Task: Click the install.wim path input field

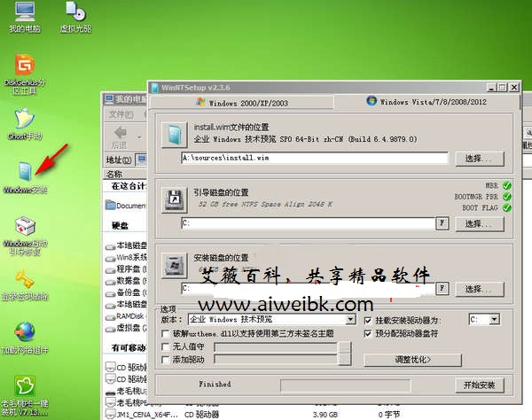Action: tap(315, 158)
